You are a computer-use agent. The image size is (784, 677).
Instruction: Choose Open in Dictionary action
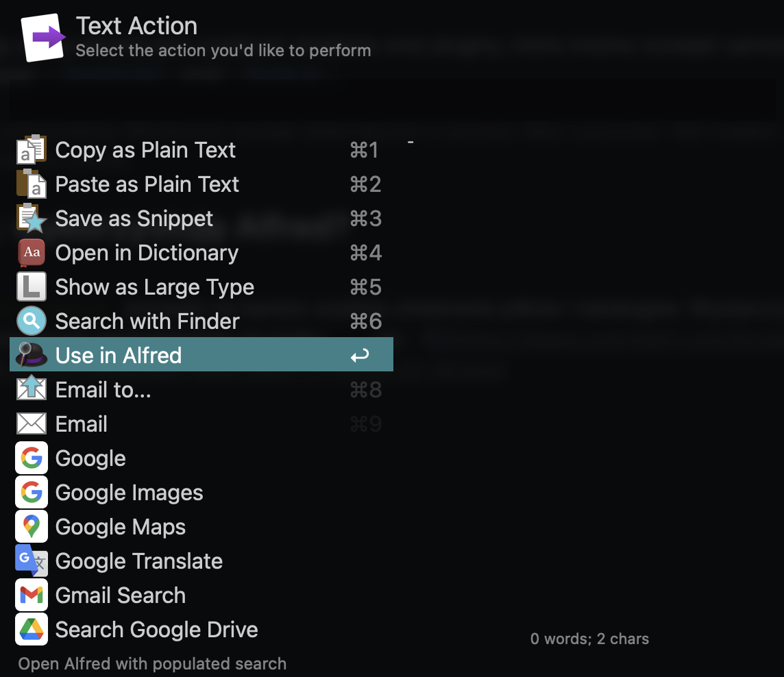[147, 253]
